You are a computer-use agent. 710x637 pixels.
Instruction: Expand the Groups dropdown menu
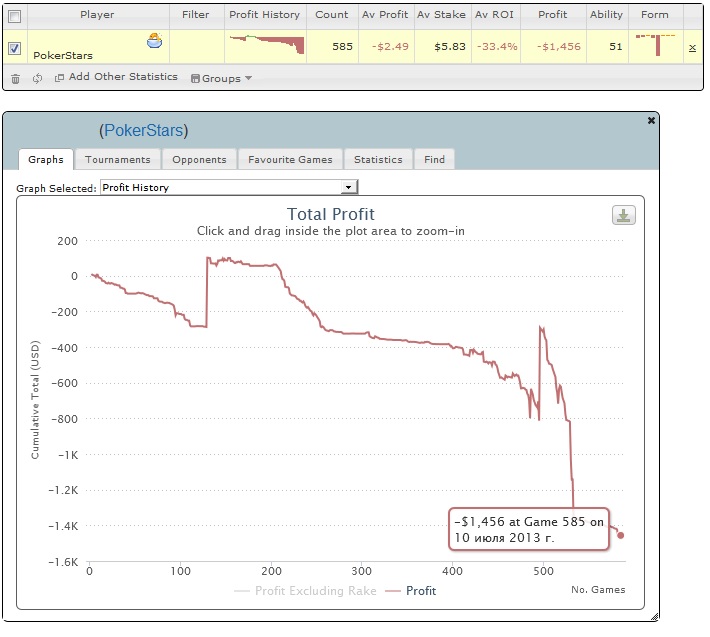221,78
